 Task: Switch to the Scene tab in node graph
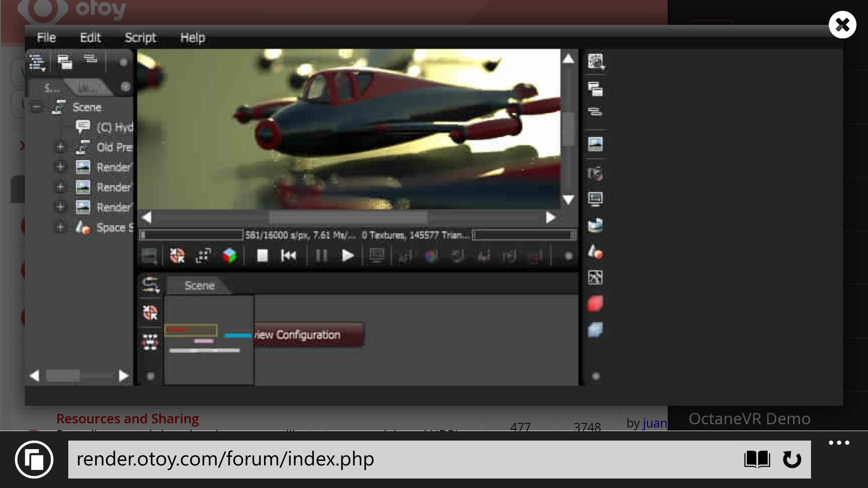tap(199, 286)
